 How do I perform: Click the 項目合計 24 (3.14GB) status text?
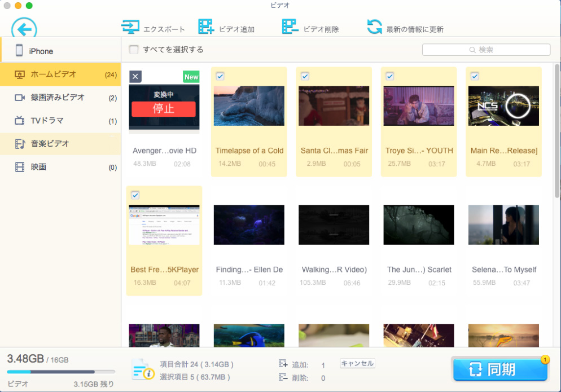coord(196,364)
